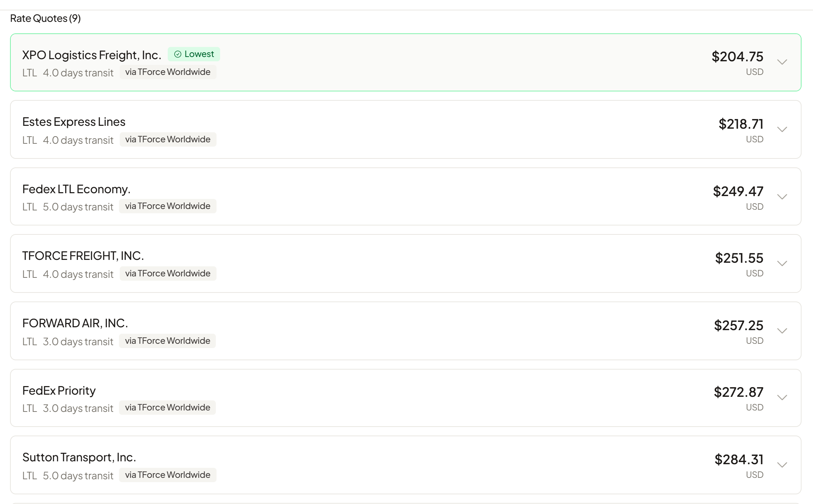
Task: Click the FORWARD AIR, INC. carrier name
Action: point(75,323)
